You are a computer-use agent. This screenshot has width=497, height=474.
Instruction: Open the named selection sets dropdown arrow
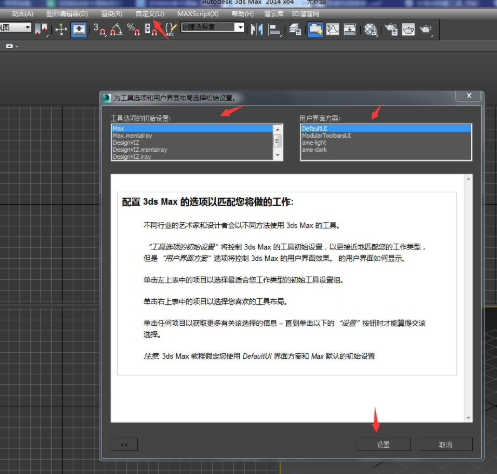click(x=239, y=27)
